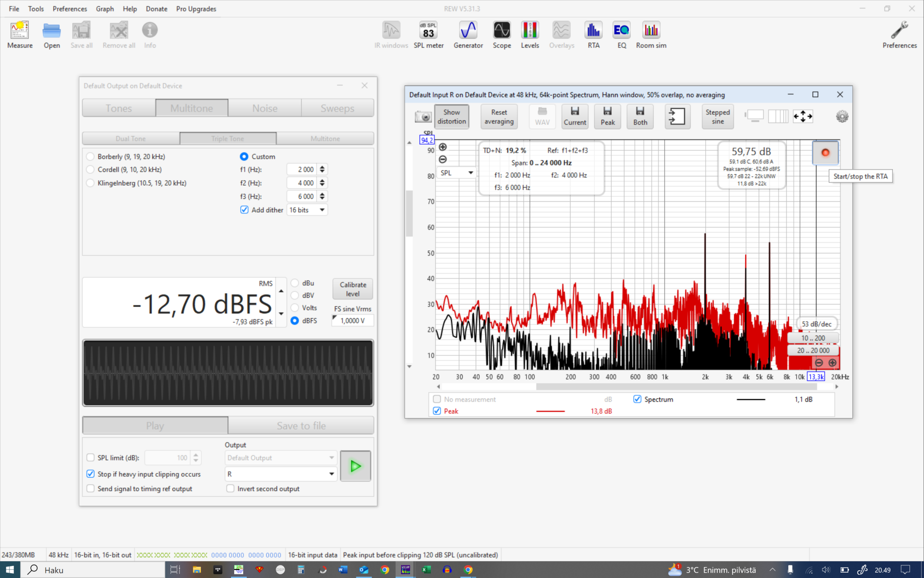This screenshot has height=578, width=924.
Task: Enable Invert second output
Action: (x=230, y=489)
